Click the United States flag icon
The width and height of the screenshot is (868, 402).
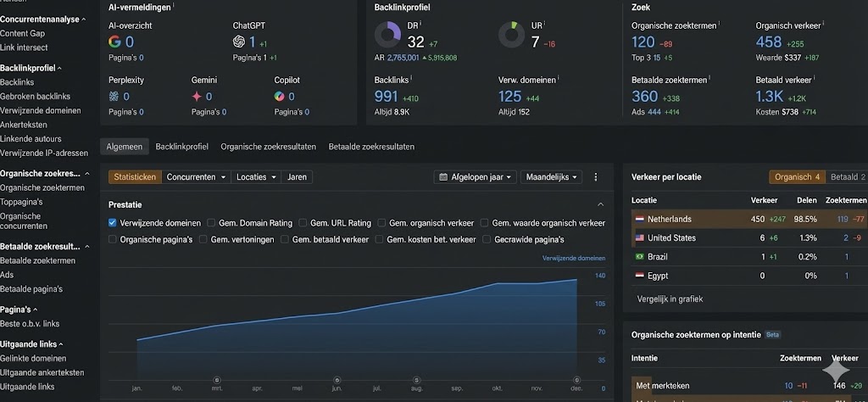(639, 238)
